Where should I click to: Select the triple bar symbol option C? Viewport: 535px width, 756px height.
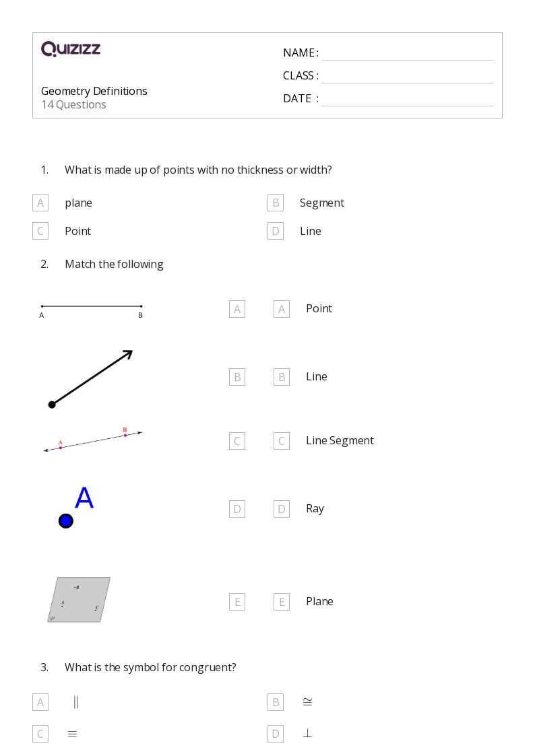click(40, 734)
